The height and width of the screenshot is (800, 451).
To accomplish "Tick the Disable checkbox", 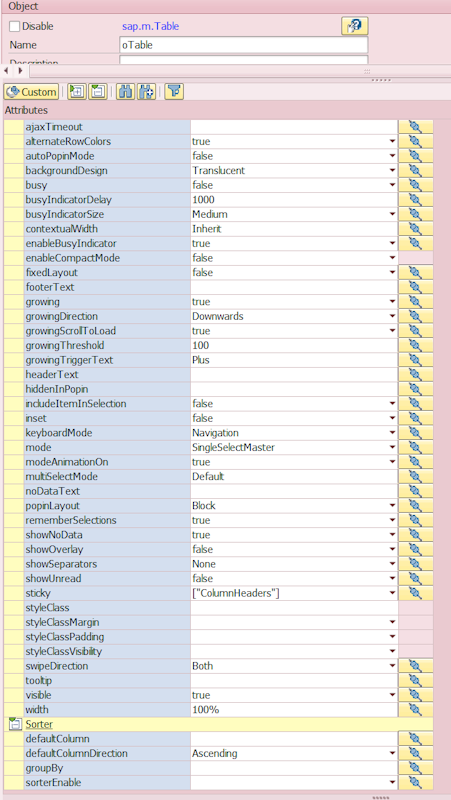I will click(15, 27).
